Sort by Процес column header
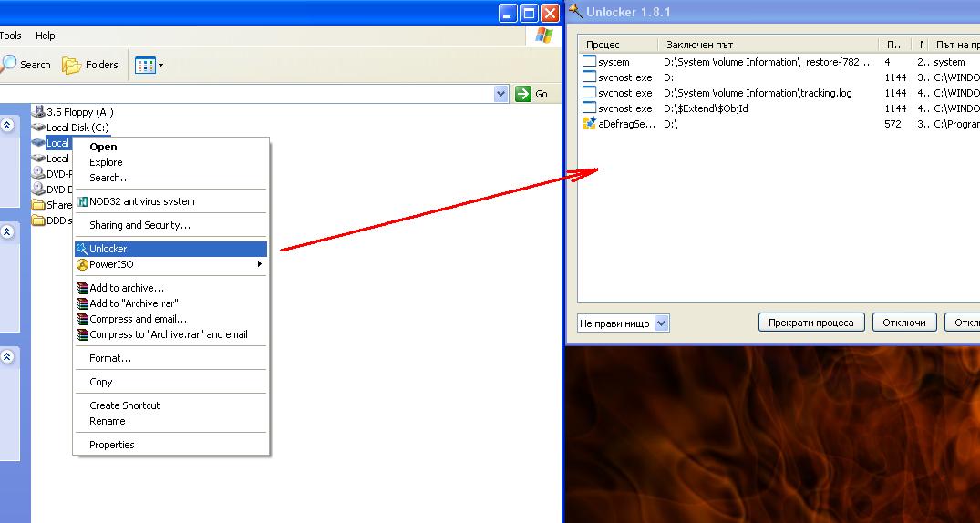The height and width of the screenshot is (523, 980). (x=618, y=45)
